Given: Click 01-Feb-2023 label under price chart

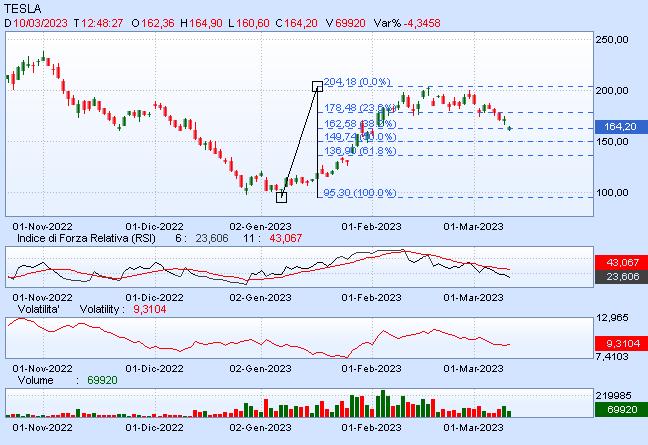Looking at the screenshot, I should tap(371, 226).
